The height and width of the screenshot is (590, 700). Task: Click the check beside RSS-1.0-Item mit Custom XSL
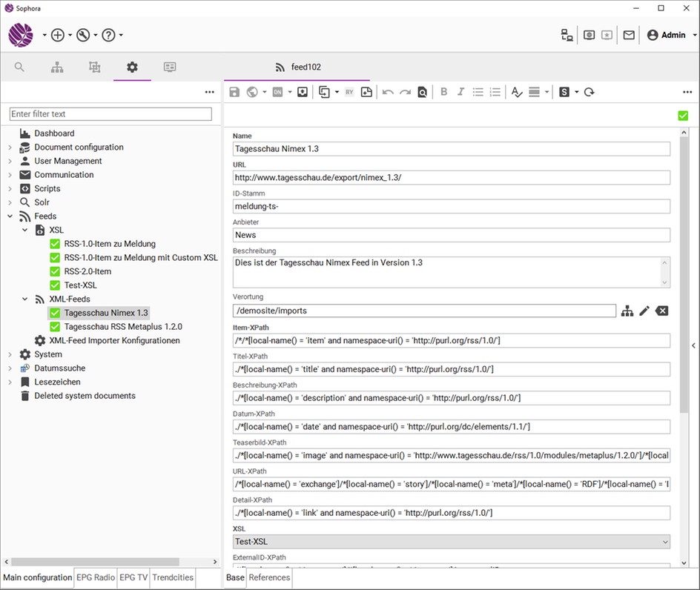click(55, 258)
